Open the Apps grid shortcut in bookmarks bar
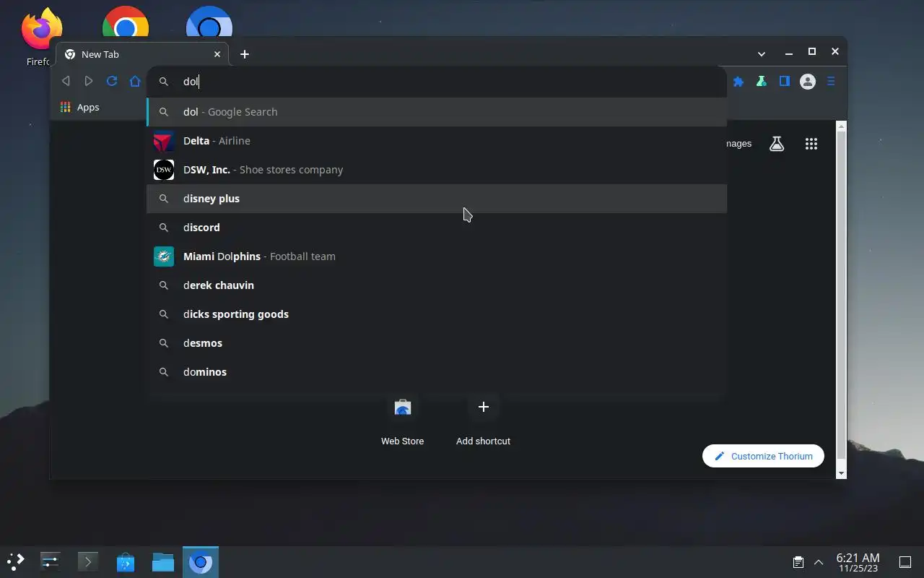The image size is (924, 578). [80, 107]
